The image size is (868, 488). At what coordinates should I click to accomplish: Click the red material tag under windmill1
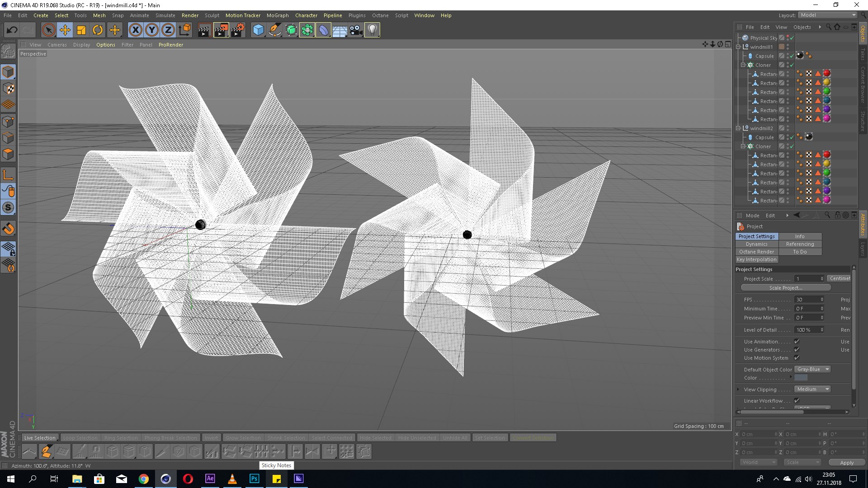(x=826, y=74)
